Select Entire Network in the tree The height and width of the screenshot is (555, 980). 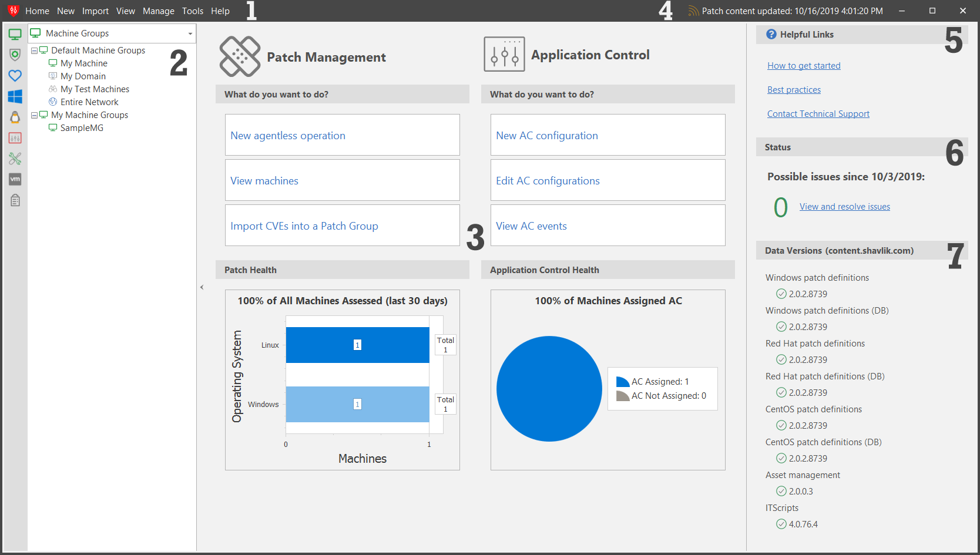[x=89, y=102]
